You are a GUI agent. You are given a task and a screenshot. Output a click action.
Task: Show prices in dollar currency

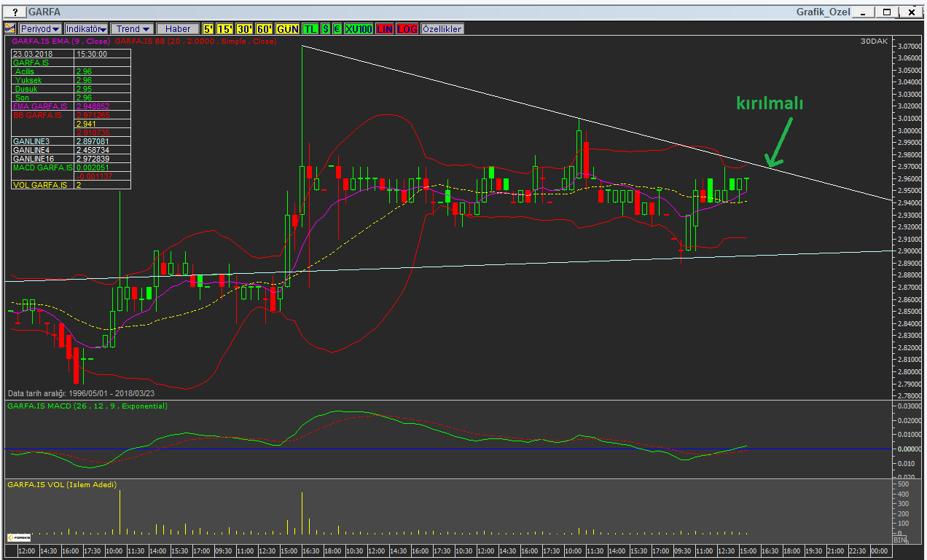325,28
